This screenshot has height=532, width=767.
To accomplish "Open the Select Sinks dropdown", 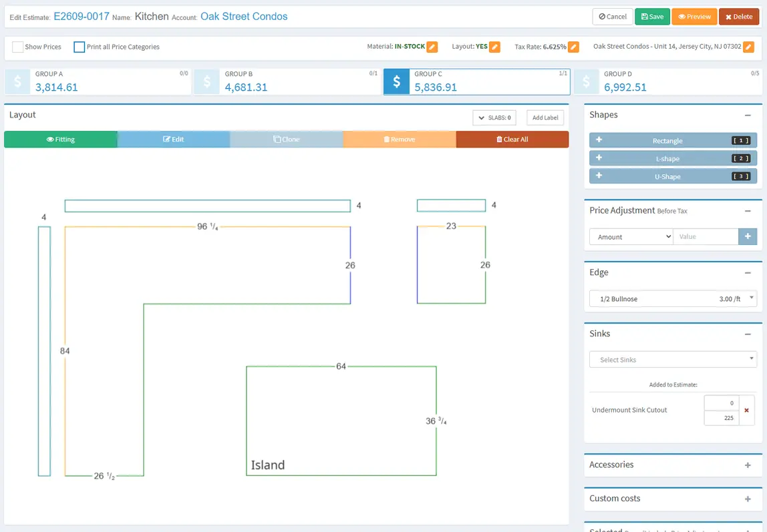I will tap(673, 360).
